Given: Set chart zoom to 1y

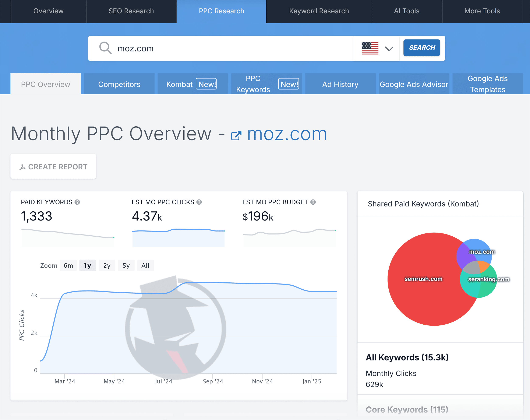Looking at the screenshot, I should pos(88,266).
